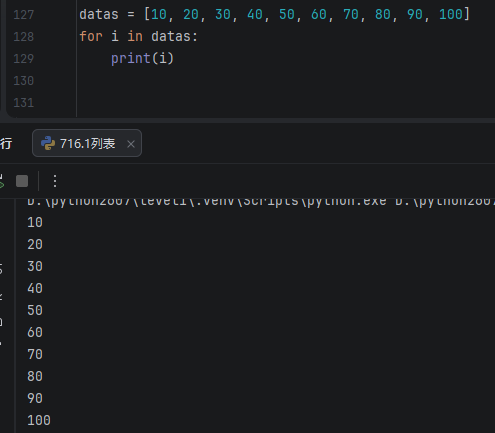495x433 pixels.
Task: Click line number 129 in the gutter
Action: coord(24,59)
